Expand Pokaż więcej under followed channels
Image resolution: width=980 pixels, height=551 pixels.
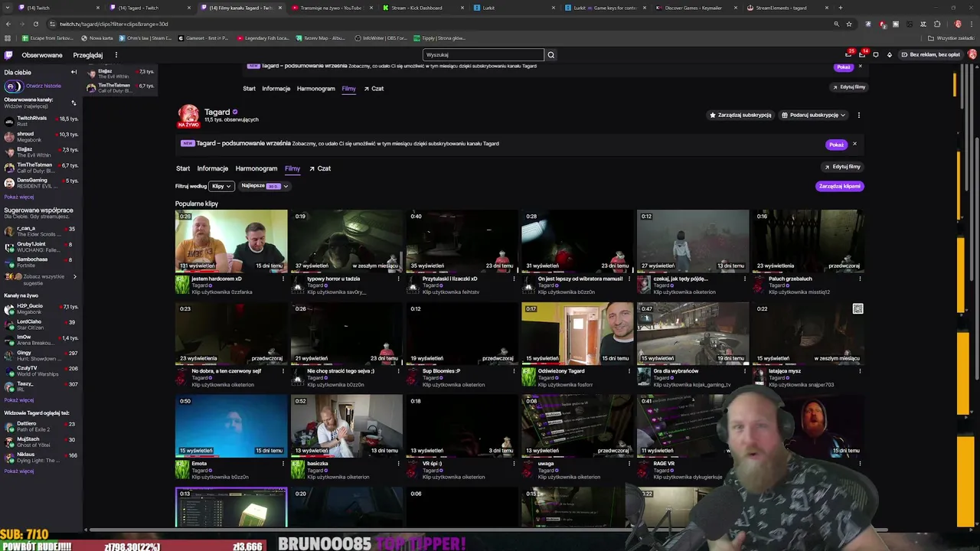(x=19, y=197)
